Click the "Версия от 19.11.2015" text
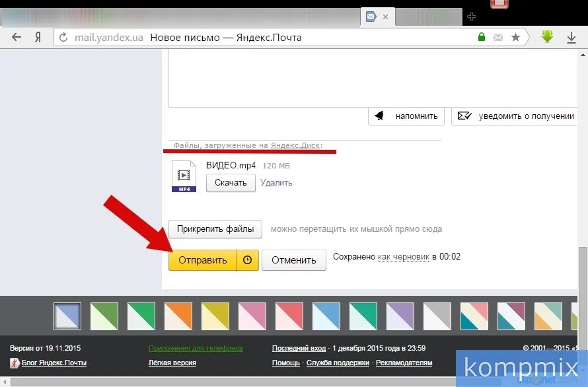588x387 pixels. pyautogui.click(x=46, y=349)
